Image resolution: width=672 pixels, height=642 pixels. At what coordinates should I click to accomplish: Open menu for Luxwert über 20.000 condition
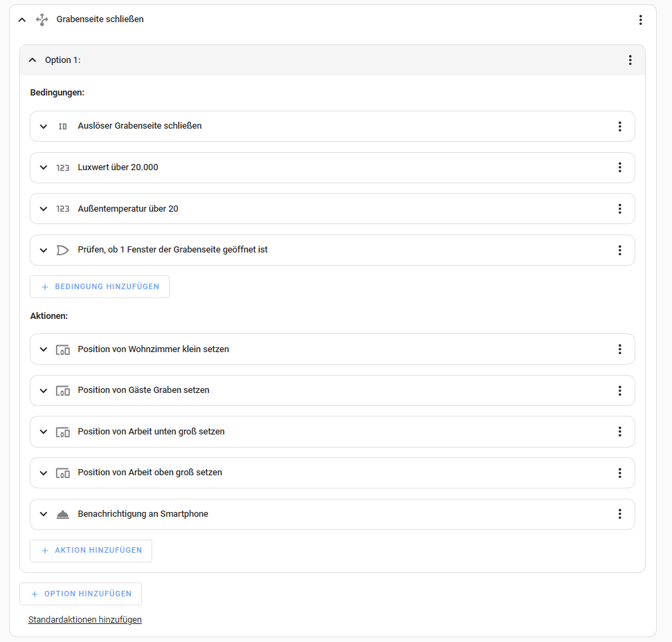(x=619, y=167)
